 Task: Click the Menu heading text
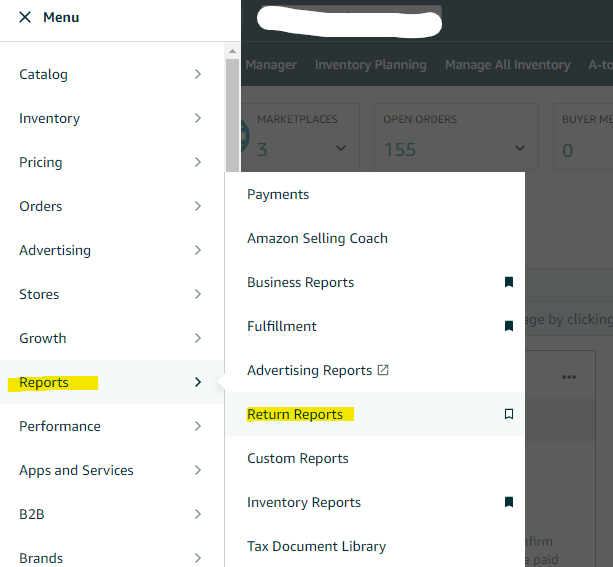[x=61, y=17]
